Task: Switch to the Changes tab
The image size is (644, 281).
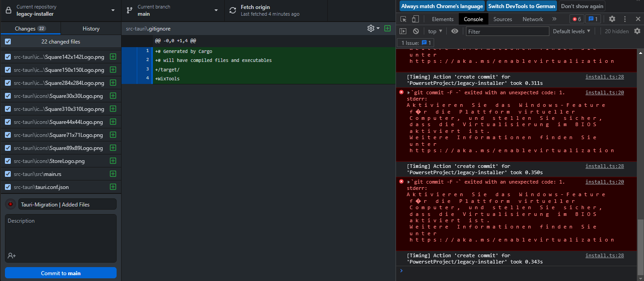Action: (30, 28)
